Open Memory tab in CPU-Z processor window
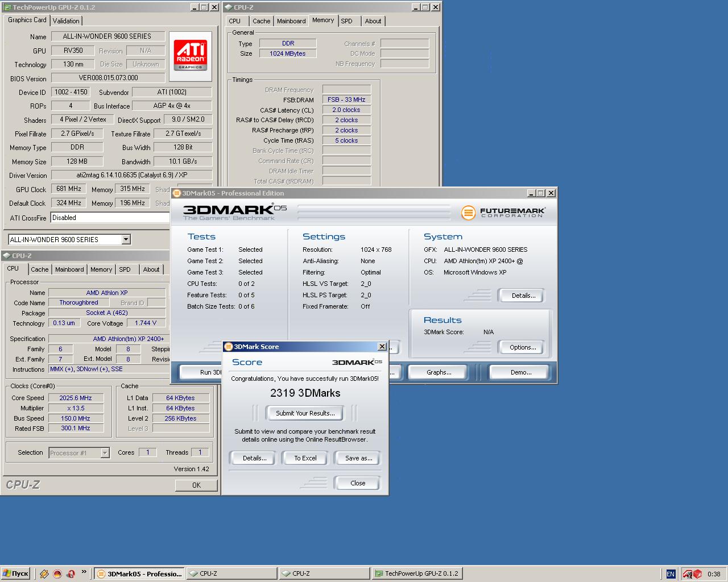Screen dimensions: 728x582 [101, 269]
